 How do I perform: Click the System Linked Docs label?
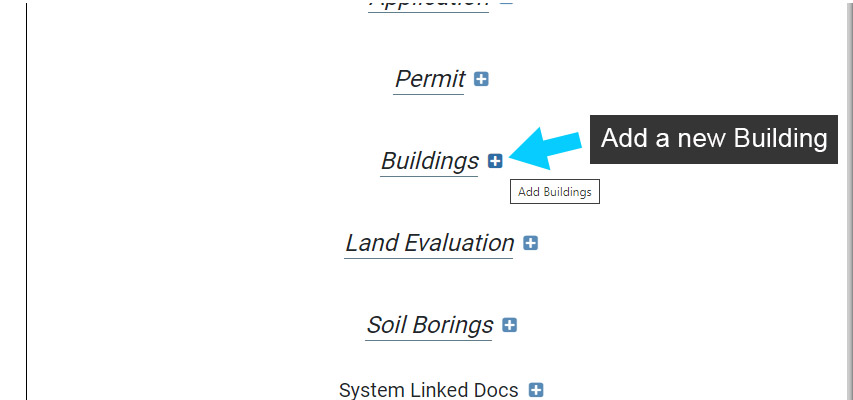point(429,390)
